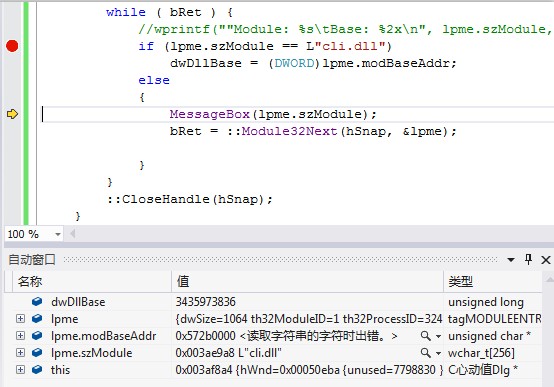The image size is (554, 387).
Task: Click the Module32Next function name
Action: point(289,131)
